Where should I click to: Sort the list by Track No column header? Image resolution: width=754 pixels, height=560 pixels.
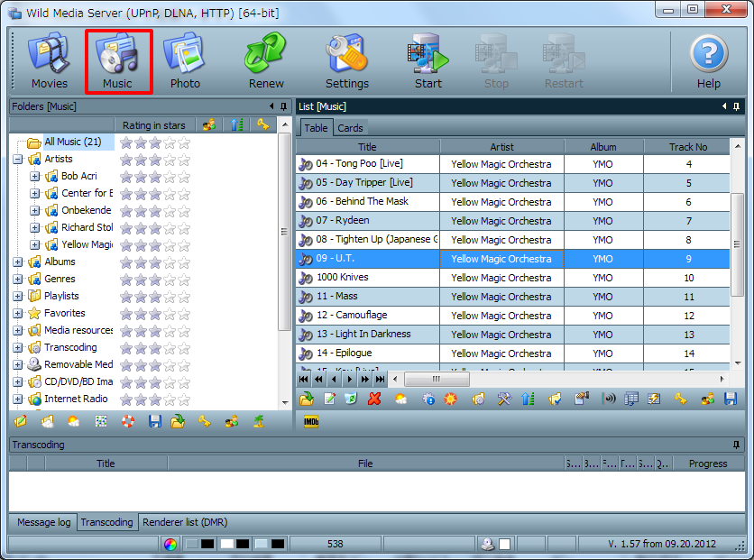(687, 147)
